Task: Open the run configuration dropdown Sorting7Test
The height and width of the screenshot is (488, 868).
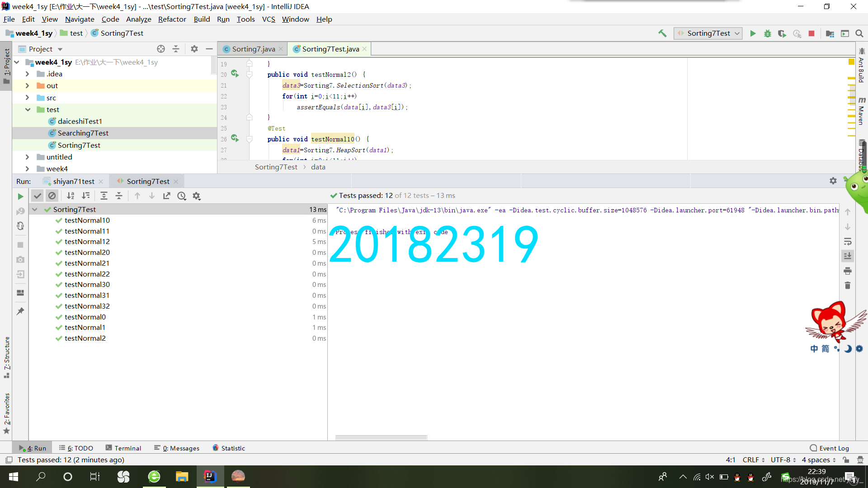Action: point(708,33)
